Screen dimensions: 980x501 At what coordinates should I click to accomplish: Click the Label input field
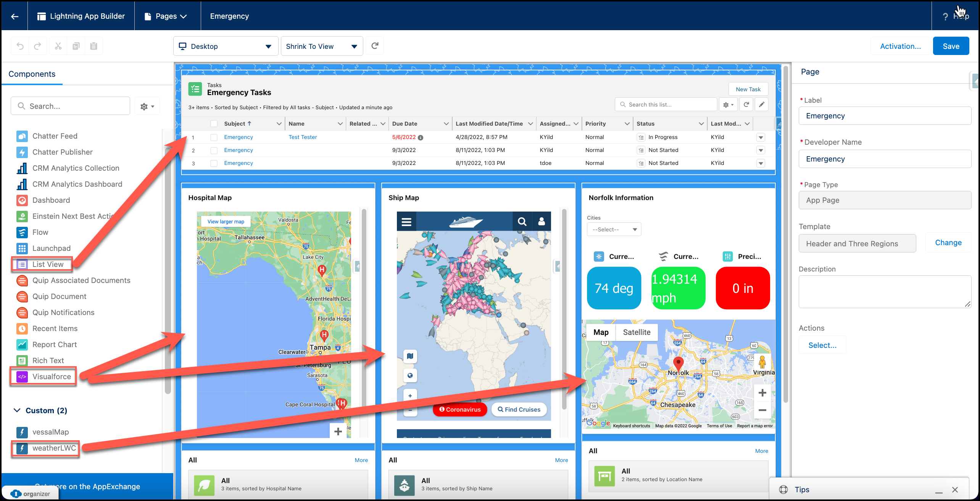point(885,116)
